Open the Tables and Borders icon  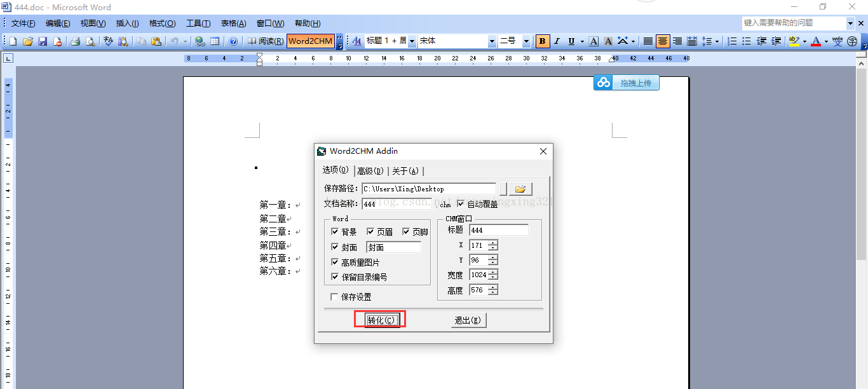point(215,41)
